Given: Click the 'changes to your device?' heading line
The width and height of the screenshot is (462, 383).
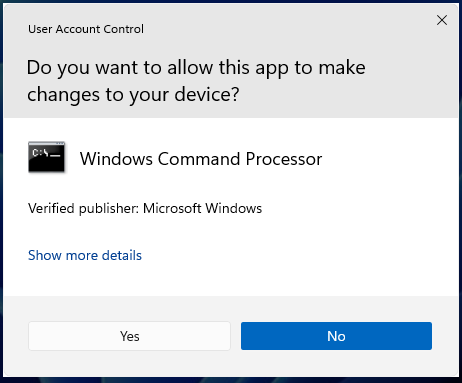Looking at the screenshot, I should coord(133,95).
